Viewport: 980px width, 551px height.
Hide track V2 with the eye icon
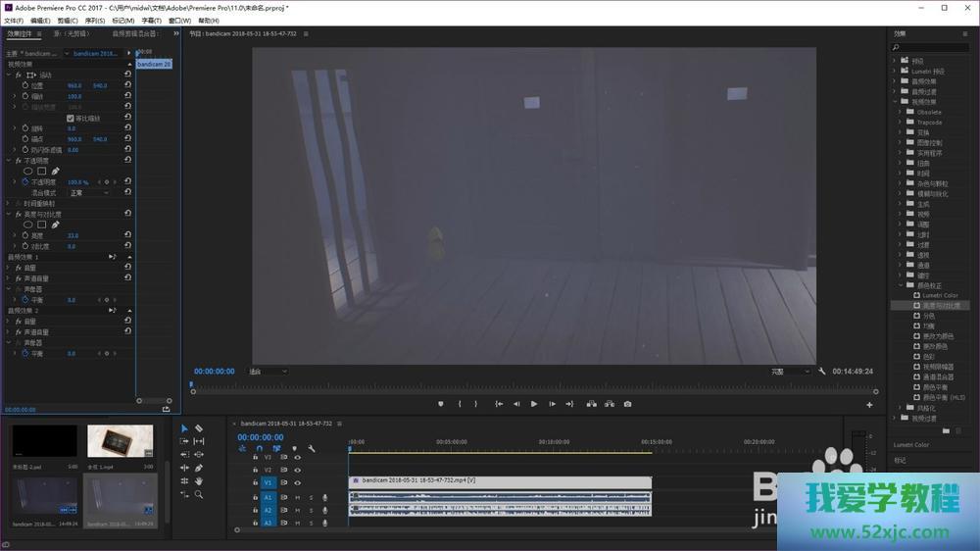tap(297, 470)
